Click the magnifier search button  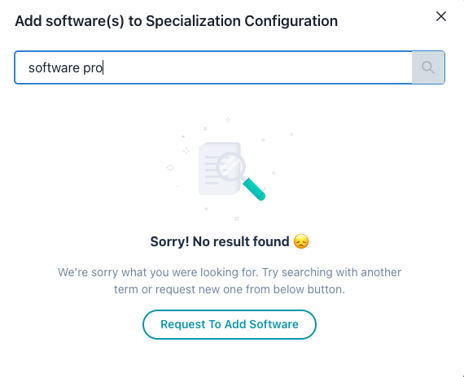428,67
